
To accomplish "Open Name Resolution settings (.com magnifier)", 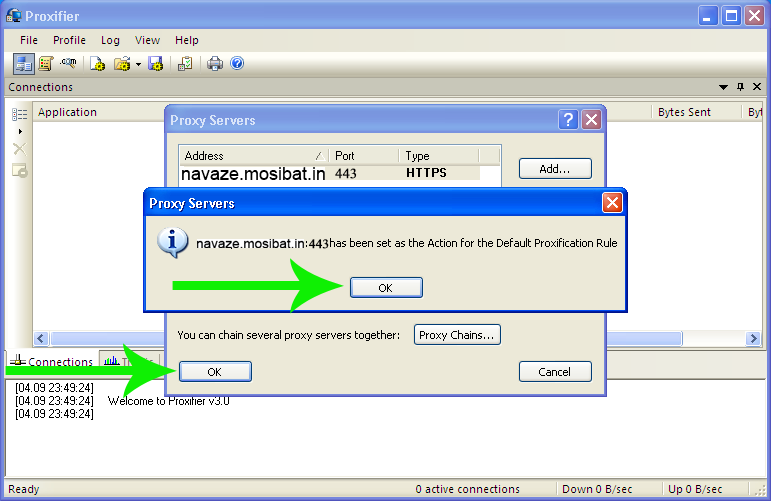I will [69, 63].
